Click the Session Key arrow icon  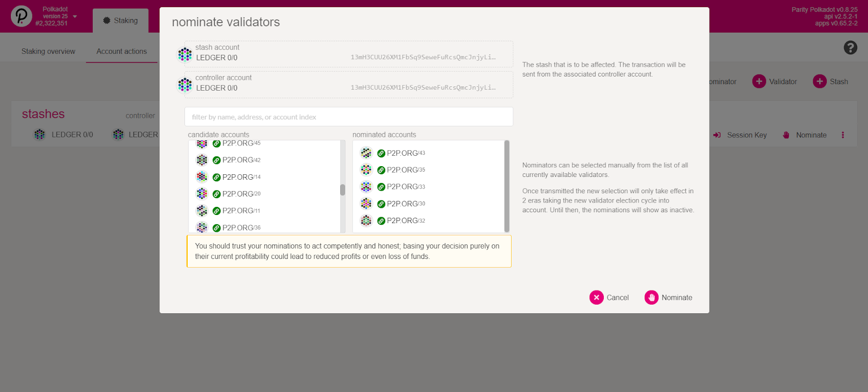(x=717, y=135)
